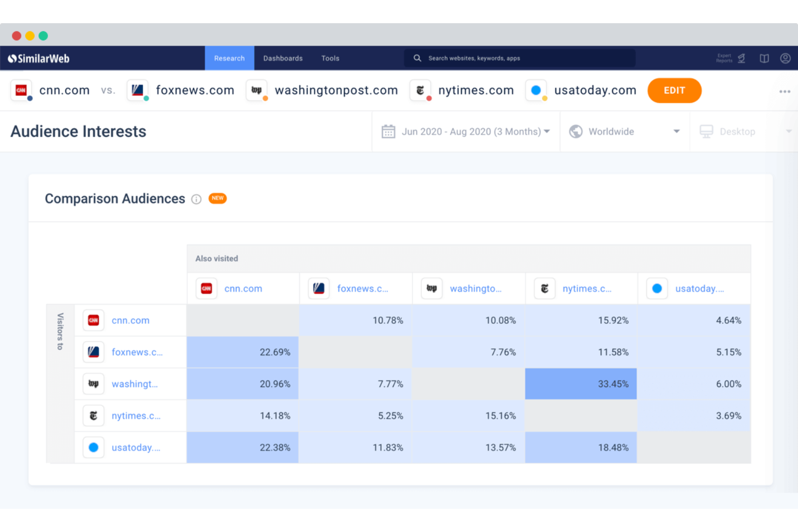Screen dimensions: 798x532
Task: Select the 33.45% cell
Action: tap(581, 384)
